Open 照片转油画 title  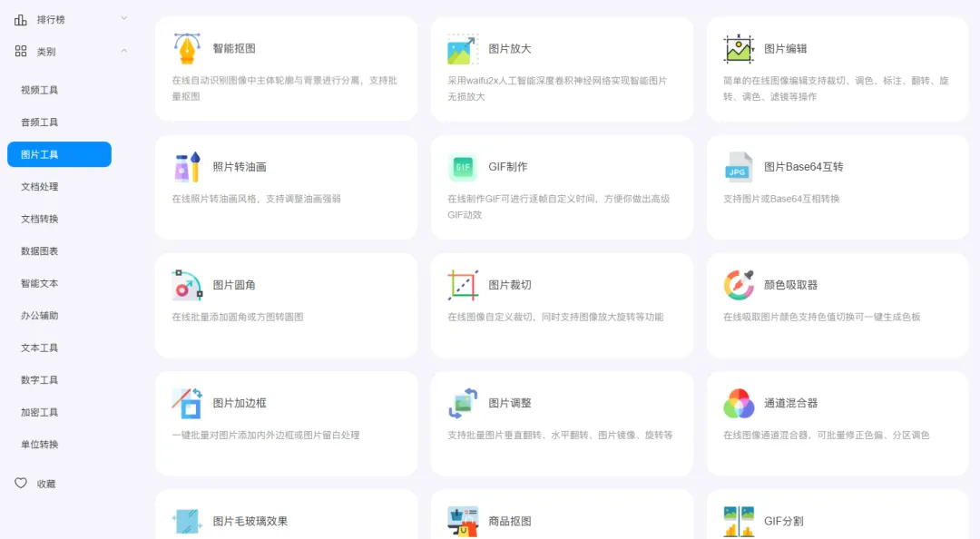[x=240, y=167]
